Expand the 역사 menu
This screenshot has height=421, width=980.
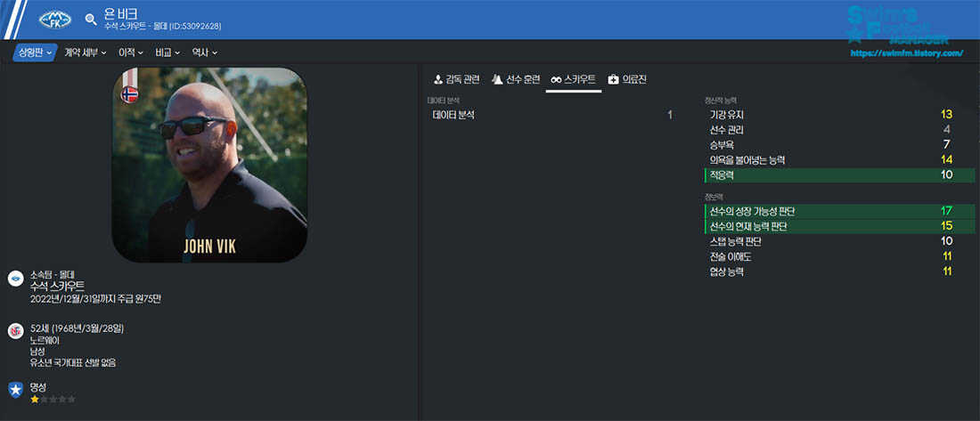click(204, 53)
